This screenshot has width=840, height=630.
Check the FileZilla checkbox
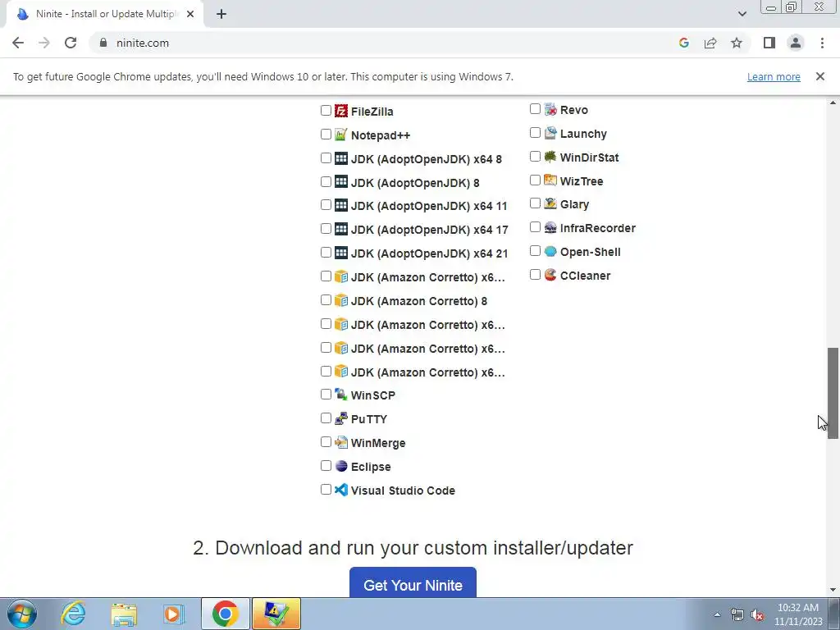click(326, 111)
